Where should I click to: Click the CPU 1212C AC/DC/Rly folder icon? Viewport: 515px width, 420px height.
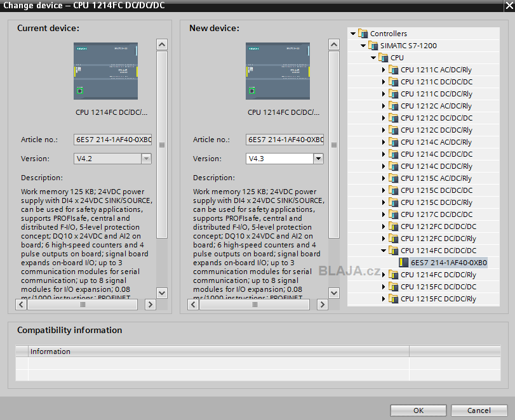click(x=394, y=106)
